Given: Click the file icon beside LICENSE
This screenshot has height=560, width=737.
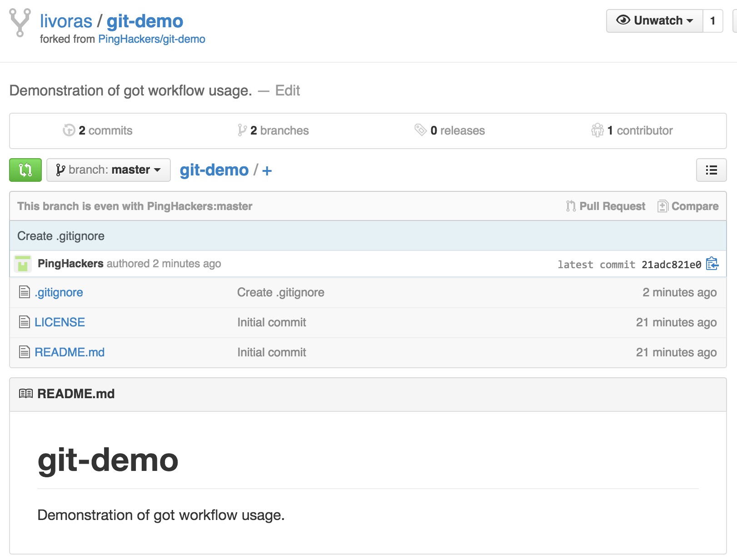Looking at the screenshot, I should point(25,322).
